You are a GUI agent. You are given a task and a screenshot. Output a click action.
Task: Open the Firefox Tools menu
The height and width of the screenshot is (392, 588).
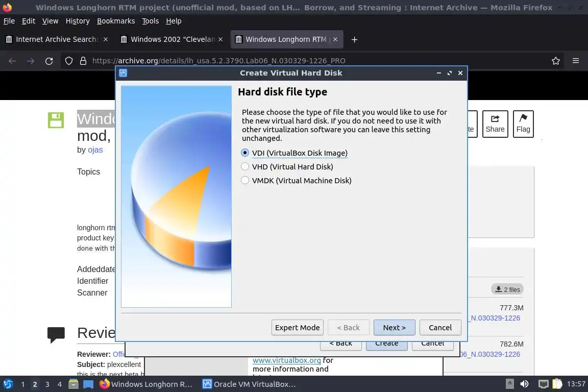[151, 21]
